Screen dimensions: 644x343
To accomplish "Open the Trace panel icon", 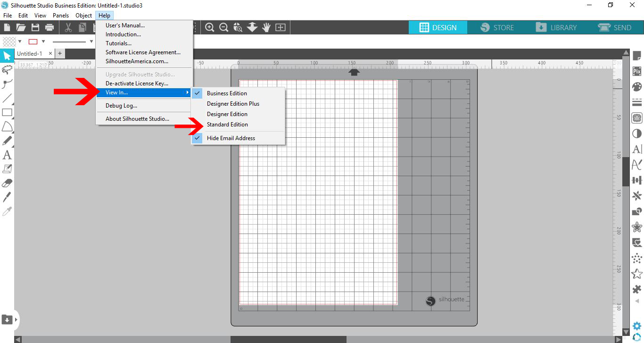I will tap(637, 118).
